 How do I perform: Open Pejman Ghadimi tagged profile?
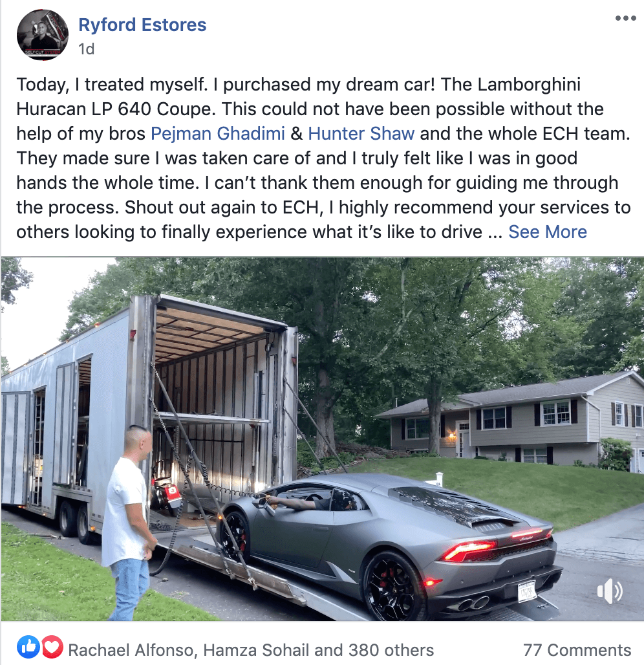pos(218,134)
